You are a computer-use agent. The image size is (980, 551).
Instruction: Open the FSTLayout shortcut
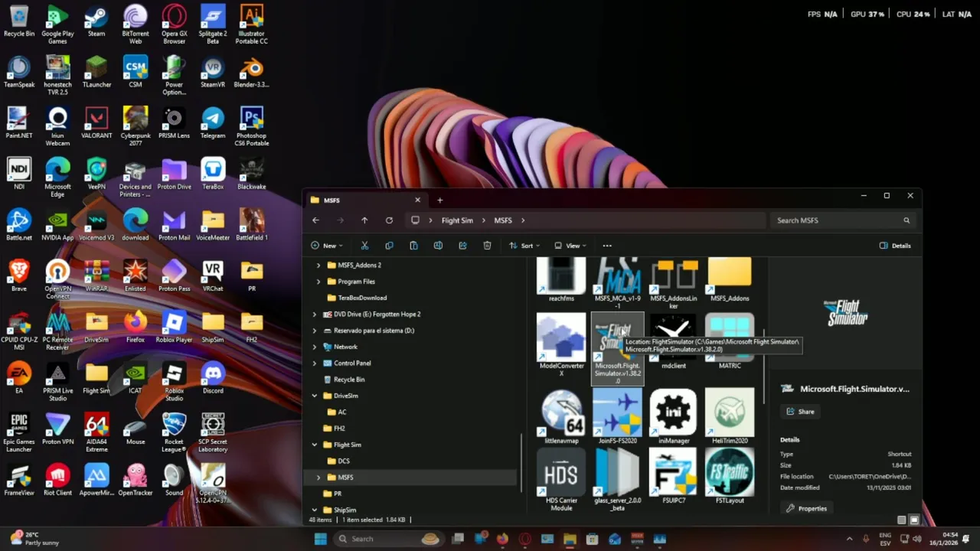pyautogui.click(x=730, y=475)
